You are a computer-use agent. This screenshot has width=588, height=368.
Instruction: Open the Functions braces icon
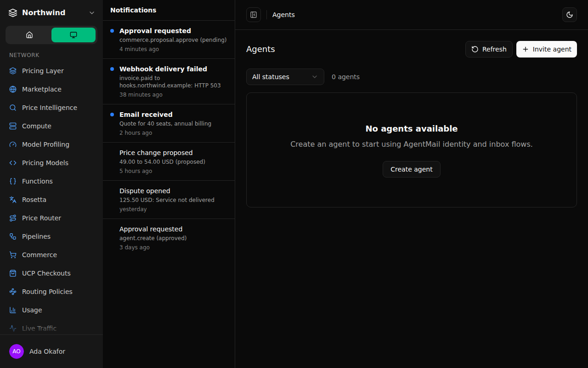coord(13,181)
